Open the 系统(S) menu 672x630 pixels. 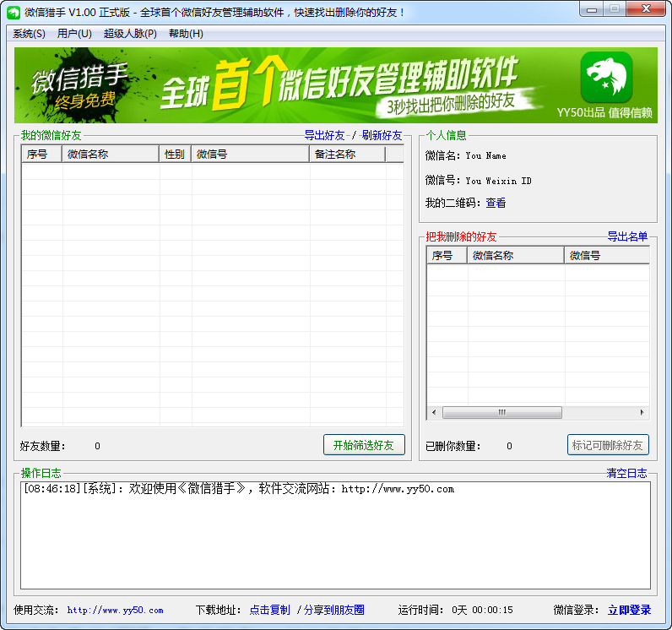[x=29, y=34]
